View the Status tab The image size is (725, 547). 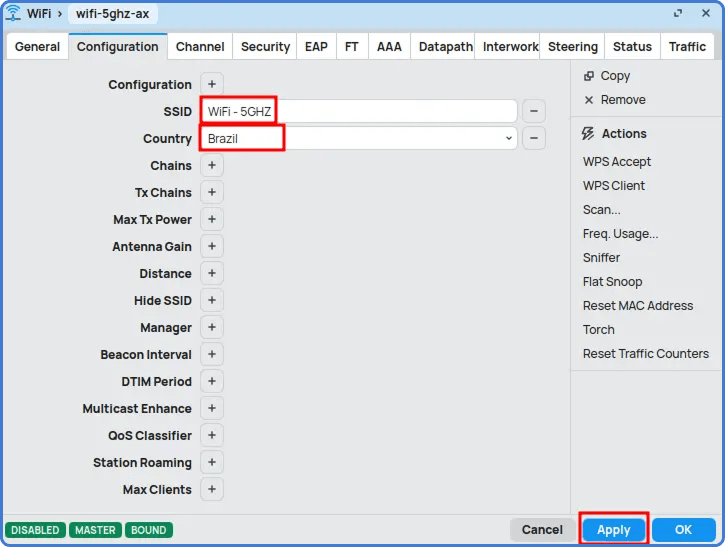pos(632,47)
